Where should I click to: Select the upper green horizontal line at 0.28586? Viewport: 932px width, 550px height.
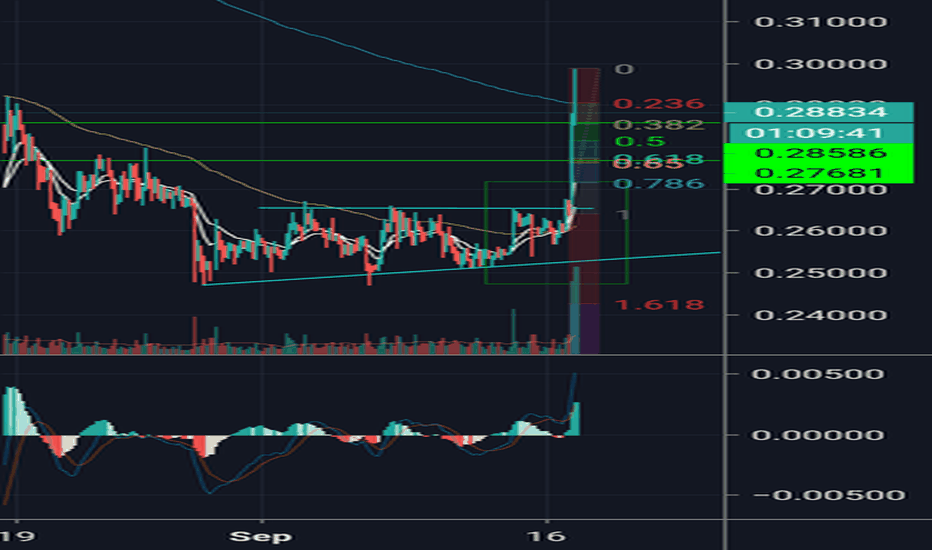pyautogui.click(x=360, y=123)
